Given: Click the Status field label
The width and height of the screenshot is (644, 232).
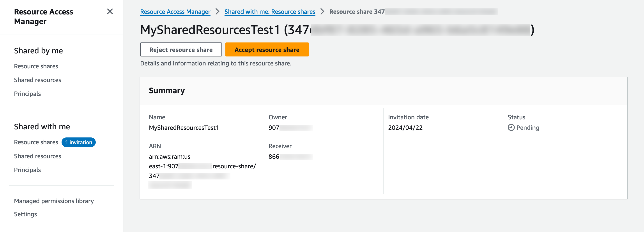Looking at the screenshot, I should (516, 117).
